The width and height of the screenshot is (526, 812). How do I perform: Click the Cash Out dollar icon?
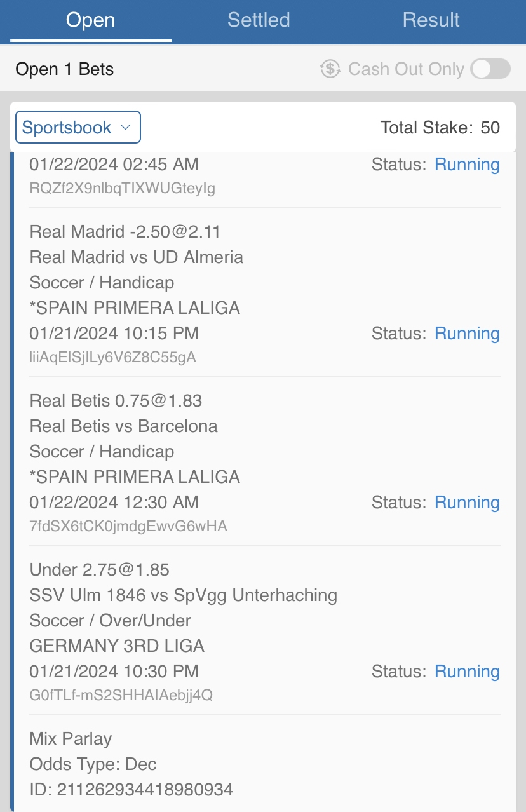(330, 69)
